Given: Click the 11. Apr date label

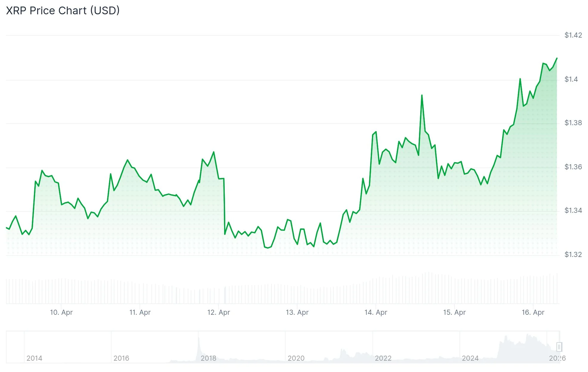Looking at the screenshot, I should [x=140, y=312].
